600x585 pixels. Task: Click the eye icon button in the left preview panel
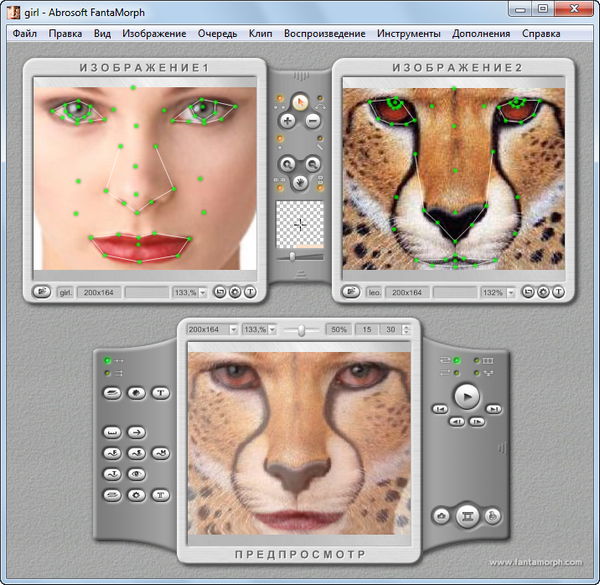tap(136, 474)
